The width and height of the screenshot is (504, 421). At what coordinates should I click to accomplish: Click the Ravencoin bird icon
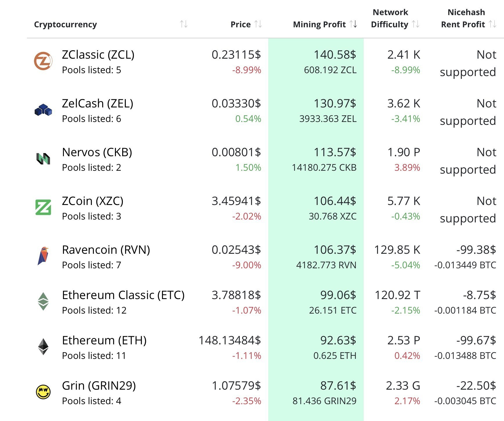43,256
